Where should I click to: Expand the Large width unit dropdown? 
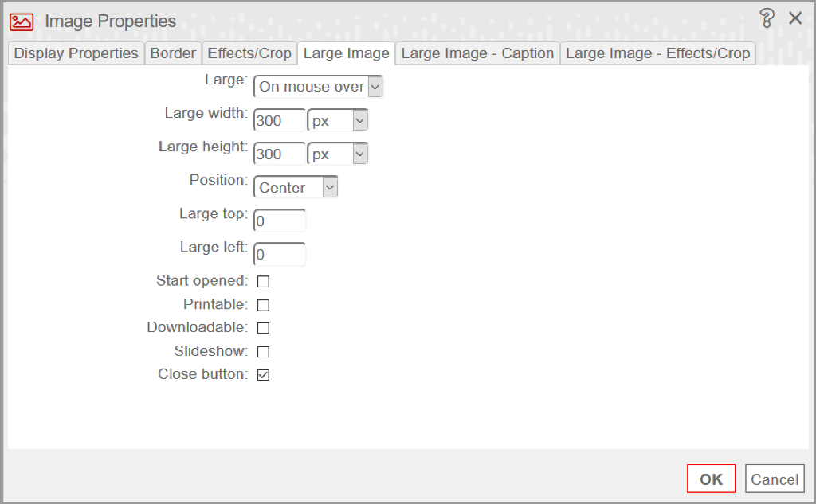[338, 121]
